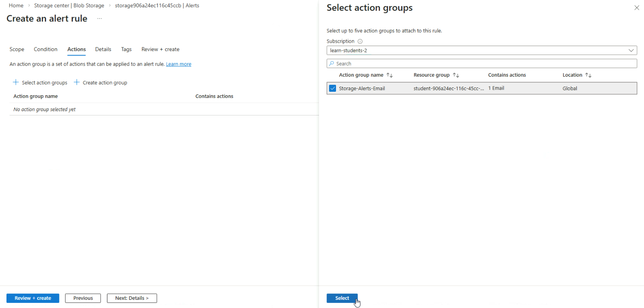Viewport: 644px width, 308px height.
Task: Open the Learn more link
Action: pyautogui.click(x=179, y=64)
